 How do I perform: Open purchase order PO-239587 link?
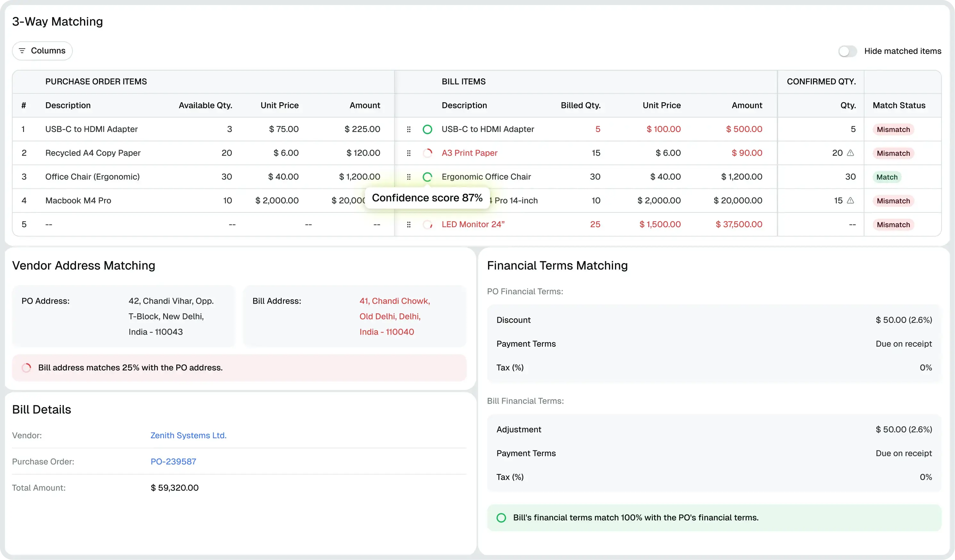[x=173, y=462]
